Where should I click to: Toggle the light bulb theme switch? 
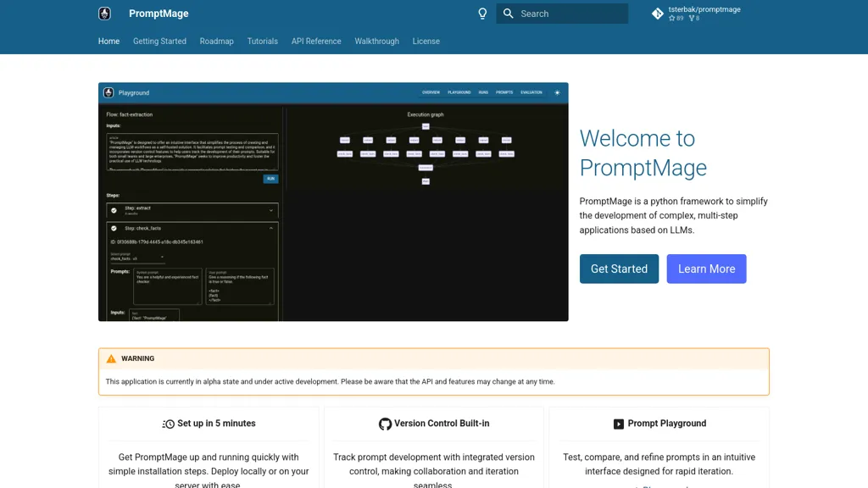(482, 14)
